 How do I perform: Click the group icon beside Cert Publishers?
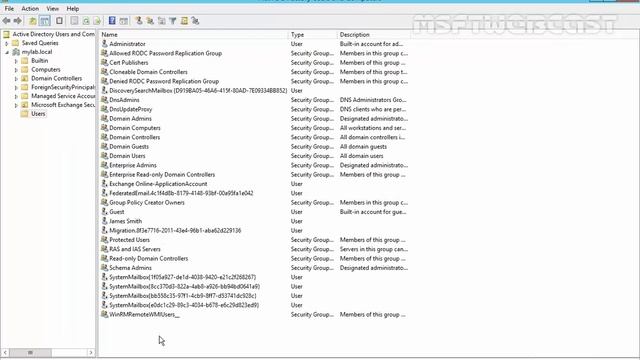[x=104, y=62]
